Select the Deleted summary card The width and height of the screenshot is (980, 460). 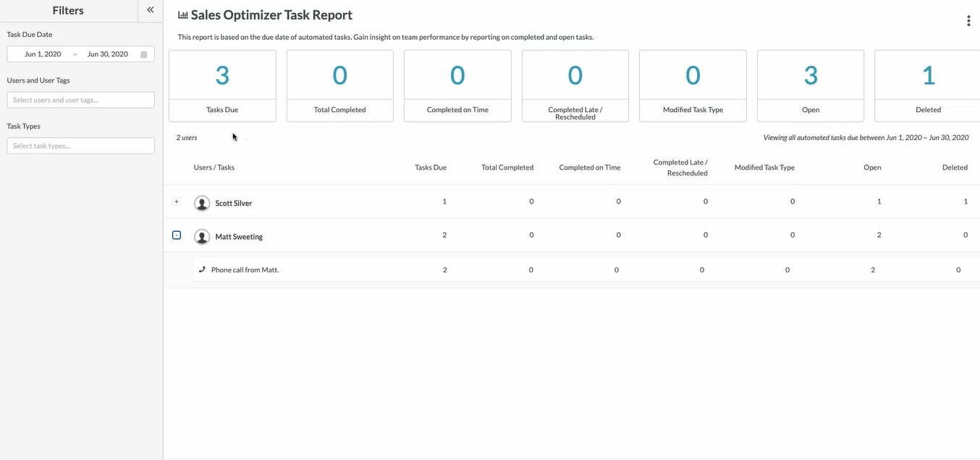[927, 85]
